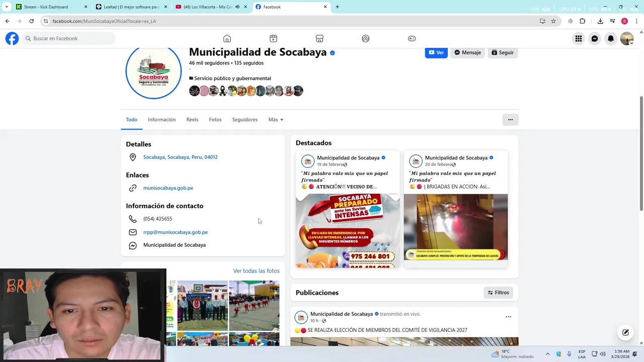The height and width of the screenshot is (362, 644).
Task: Open the Seguidores tab
Action: tap(245, 120)
